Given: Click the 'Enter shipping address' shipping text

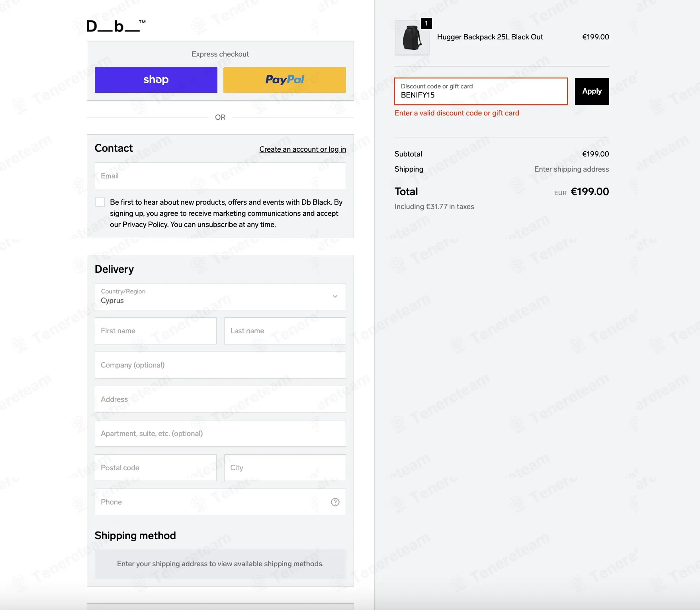Looking at the screenshot, I should (571, 169).
